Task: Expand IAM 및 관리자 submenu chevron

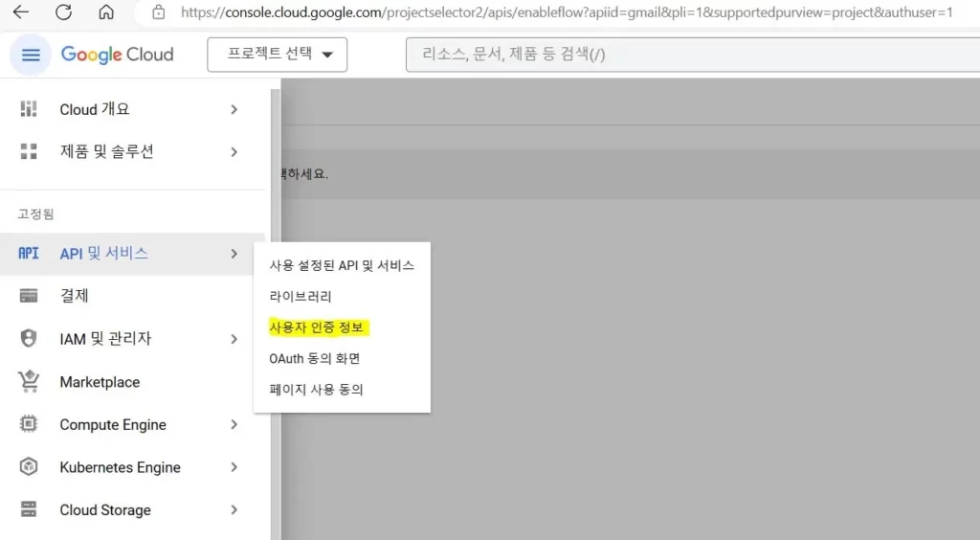Action: click(x=234, y=339)
